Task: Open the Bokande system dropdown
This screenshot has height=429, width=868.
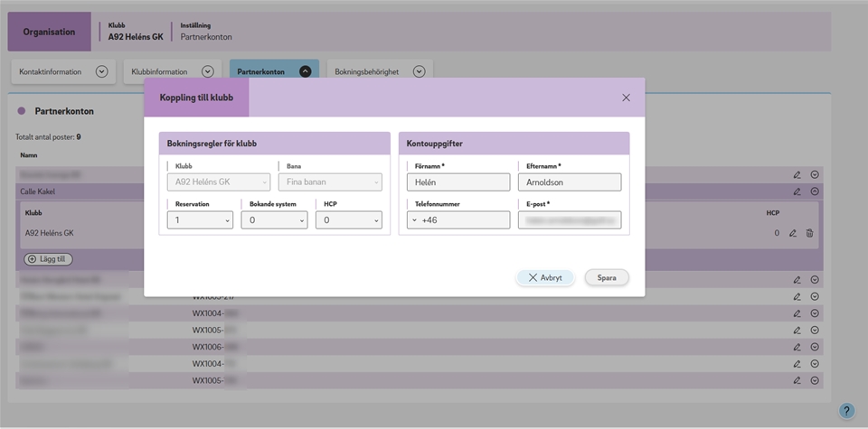Action: click(274, 219)
